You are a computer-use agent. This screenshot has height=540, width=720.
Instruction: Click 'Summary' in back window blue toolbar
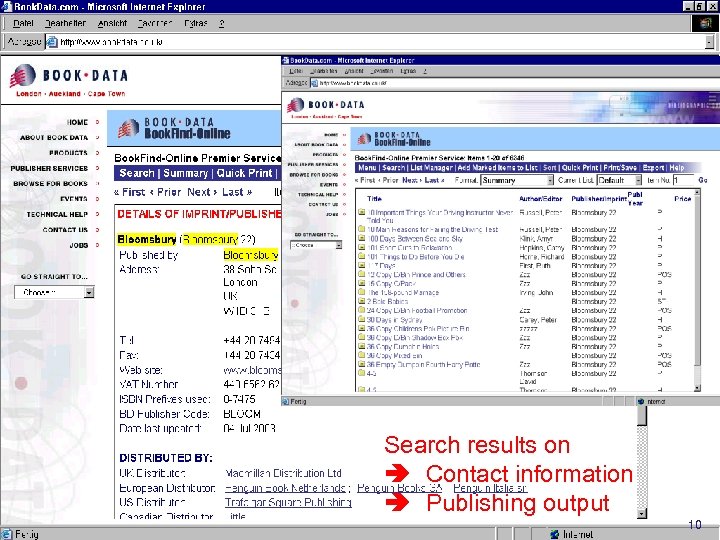click(186, 173)
